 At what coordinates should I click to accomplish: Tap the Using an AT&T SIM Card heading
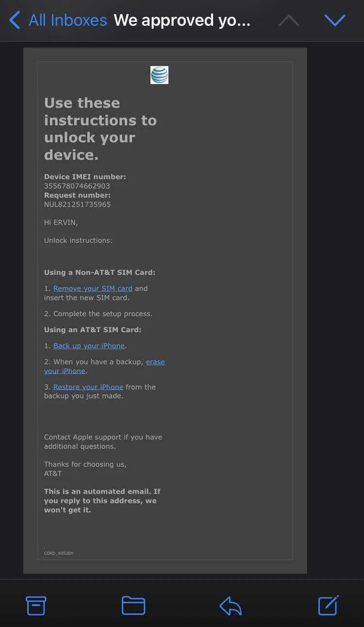point(93,330)
